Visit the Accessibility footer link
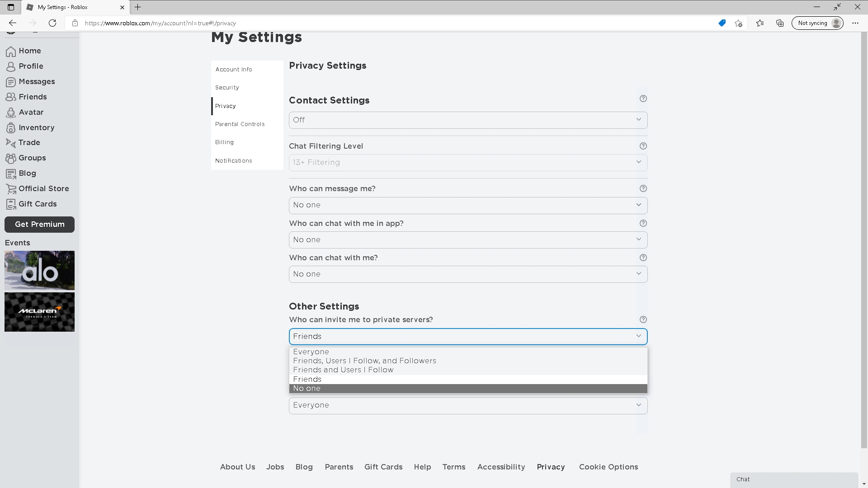The width and height of the screenshot is (868, 488). 501,467
